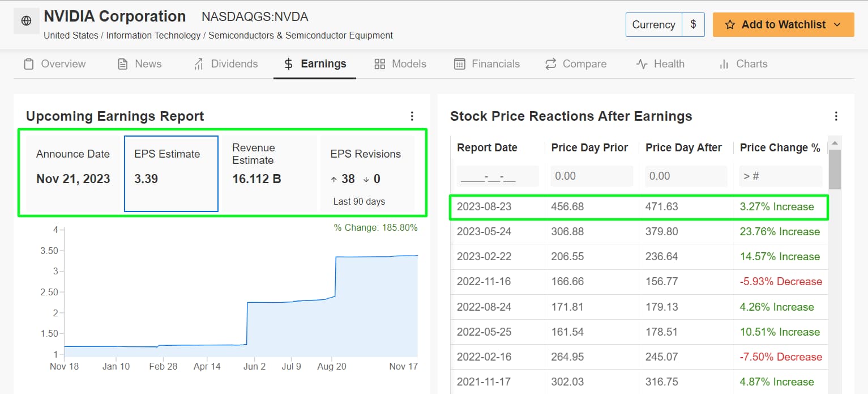Click the globe icon beside NVIDIA Corporation
The width and height of the screenshot is (868, 394).
click(26, 21)
